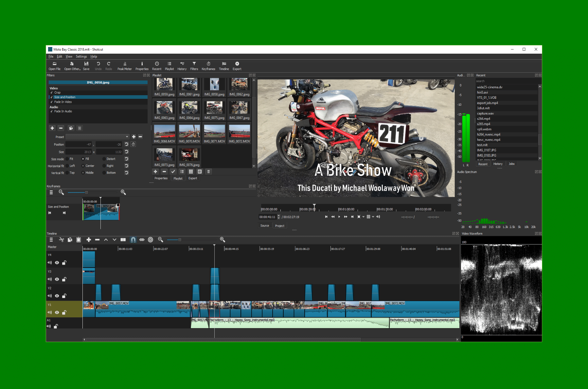
Task: Expand the filter Preset combo box
Action: (x=98, y=137)
